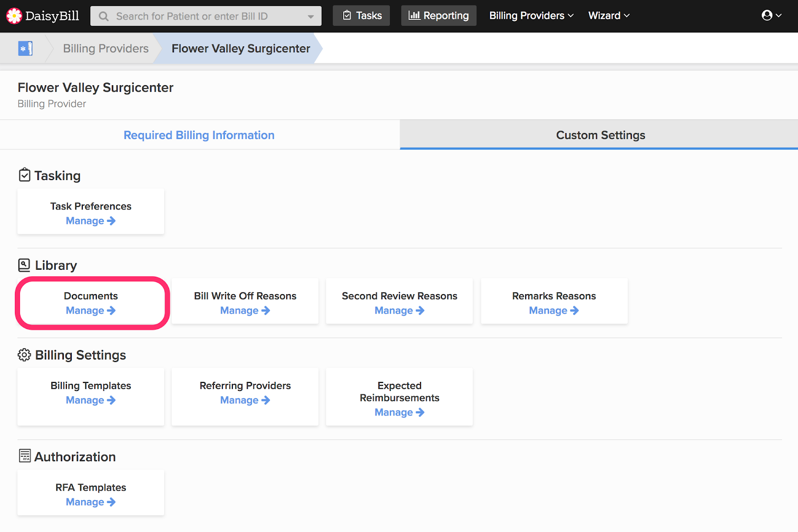
Task: Click the Library section icon
Action: (24, 265)
